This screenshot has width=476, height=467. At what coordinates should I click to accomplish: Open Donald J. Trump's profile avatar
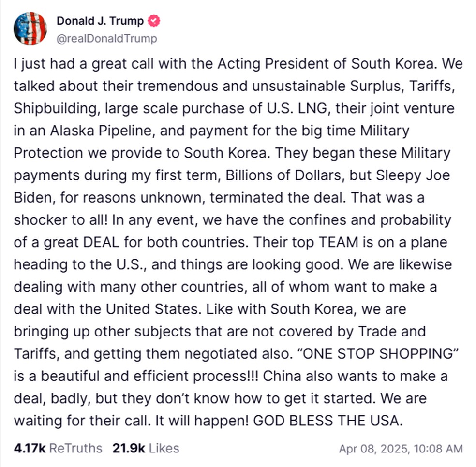[x=30, y=29]
